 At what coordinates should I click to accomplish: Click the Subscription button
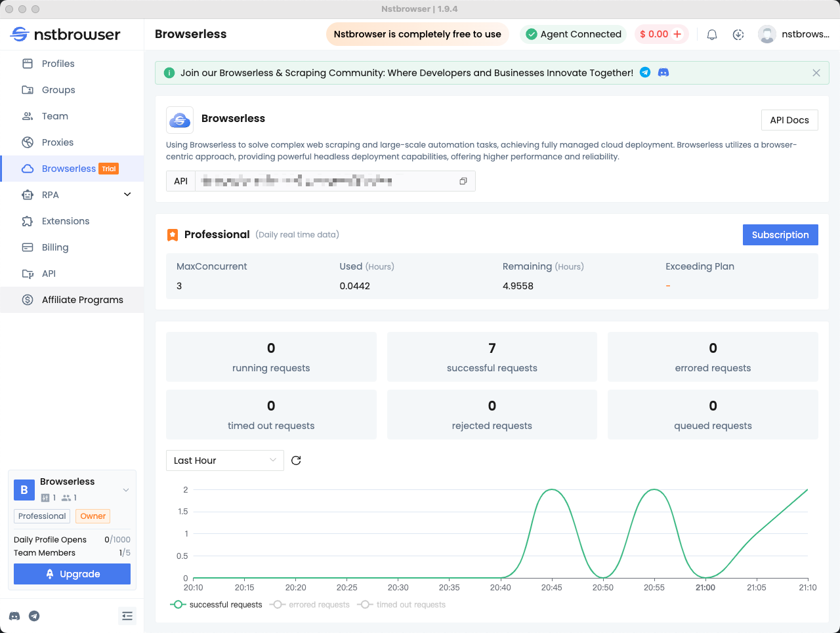click(780, 235)
